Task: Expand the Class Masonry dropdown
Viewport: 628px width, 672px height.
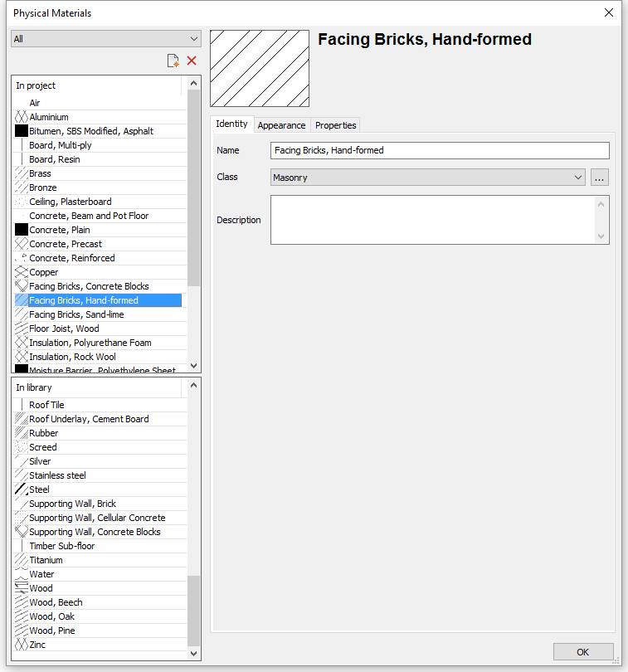Action: click(x=428, y=178)
